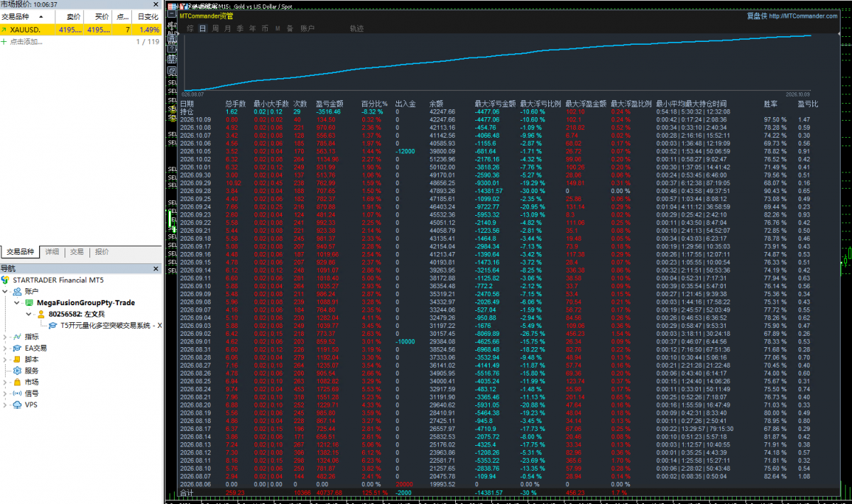Screen dimensions: 852x504
Task: Click the green plus icon next to 点击添加
Action: [4, 42]
